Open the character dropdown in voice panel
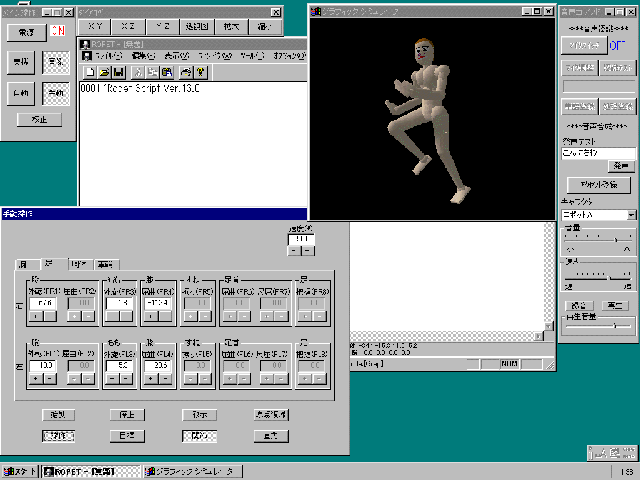 click(x=632, y=215)
